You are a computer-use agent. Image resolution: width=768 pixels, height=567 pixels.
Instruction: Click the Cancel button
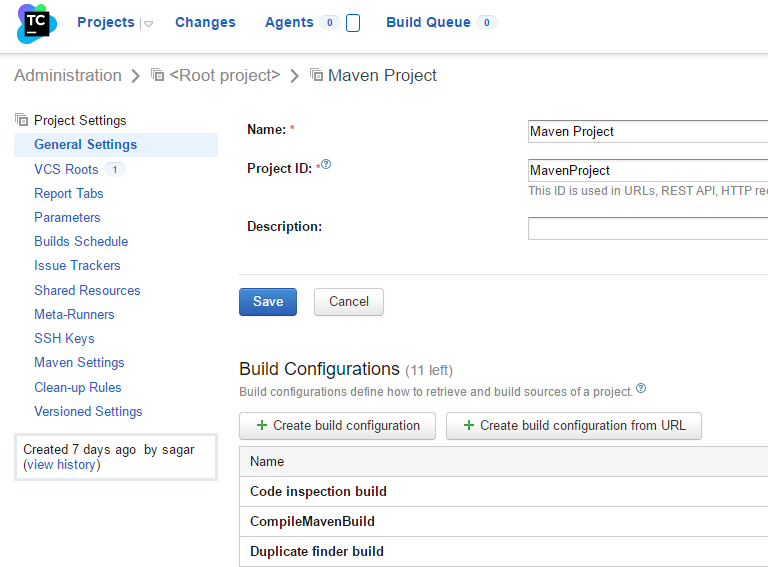tap(349, 302)
